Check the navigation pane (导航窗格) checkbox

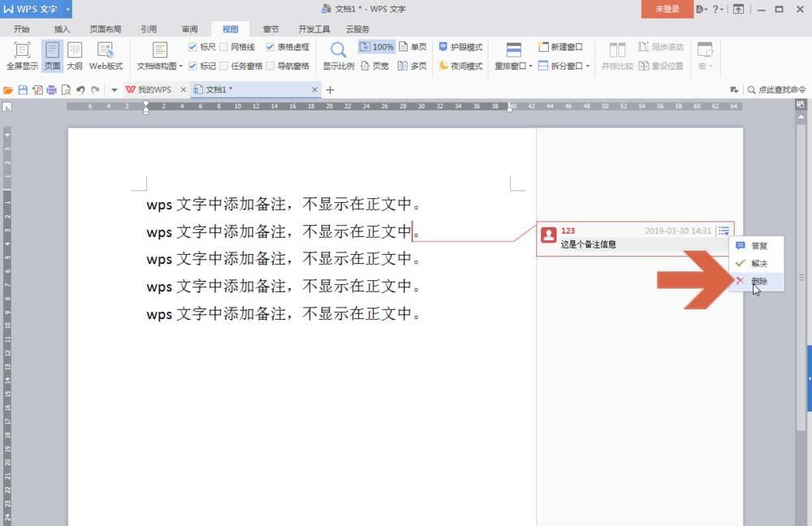pyautogui.click(x=270, y=66)
